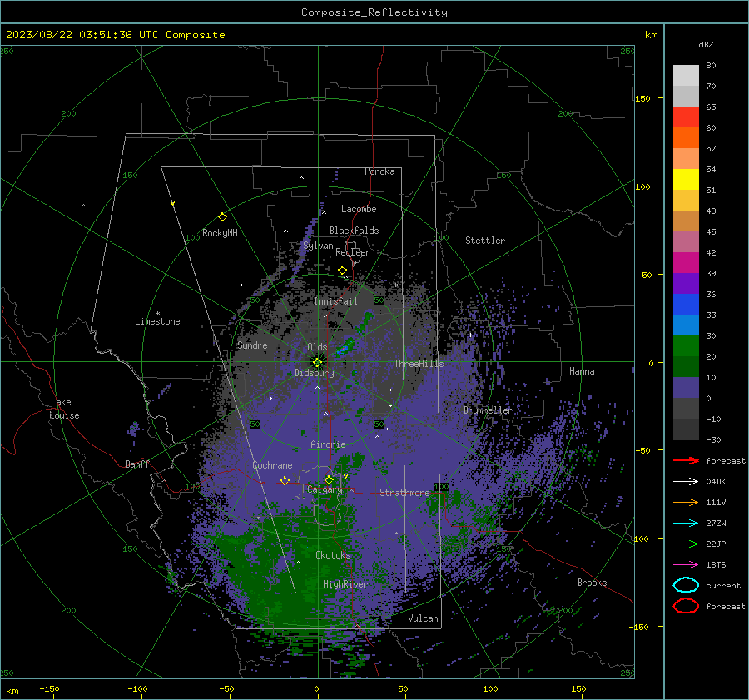749x700 pixels.
Task: Click the blue 33 dBZ color swatch
Action: pos(686,305)
